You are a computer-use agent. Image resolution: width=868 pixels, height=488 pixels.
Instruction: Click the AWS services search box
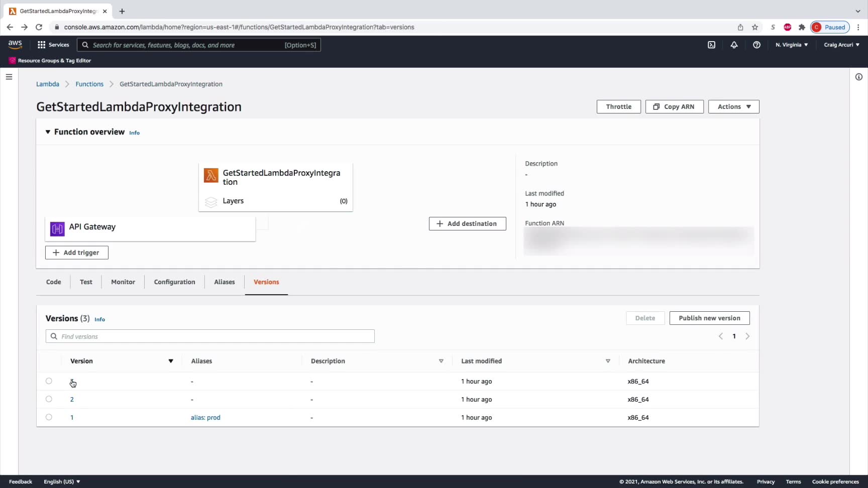[199, 45]
